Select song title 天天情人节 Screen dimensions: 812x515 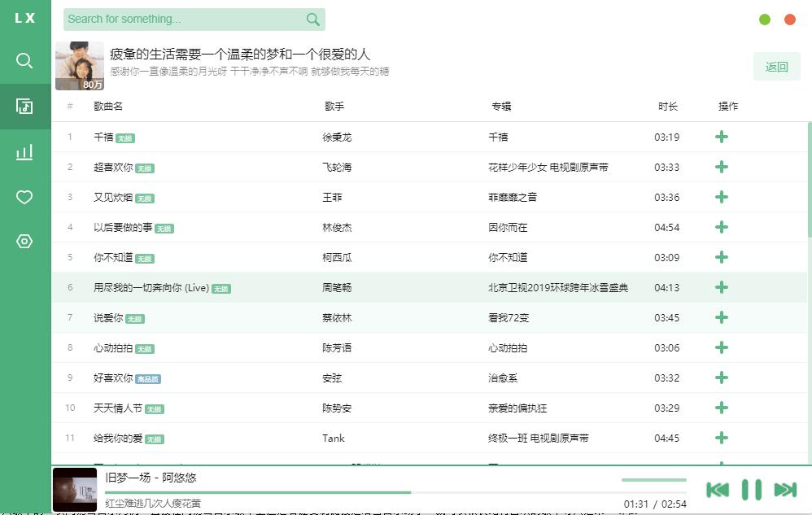pyautogui.click(x=118, y=408)
